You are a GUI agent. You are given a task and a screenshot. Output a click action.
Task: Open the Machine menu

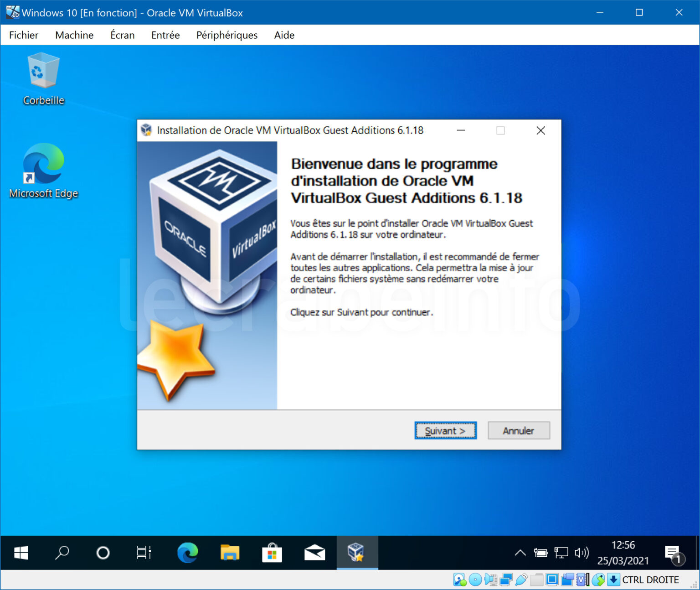(74, 35)
